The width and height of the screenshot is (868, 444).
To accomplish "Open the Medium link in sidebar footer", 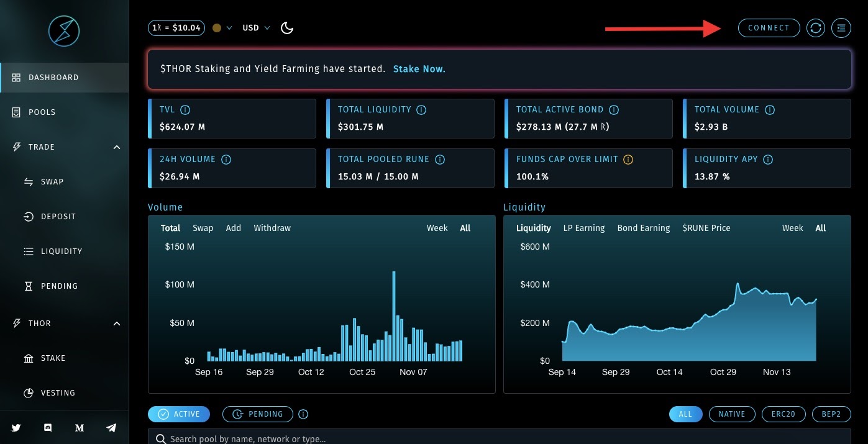I will [x=80, y=428].
